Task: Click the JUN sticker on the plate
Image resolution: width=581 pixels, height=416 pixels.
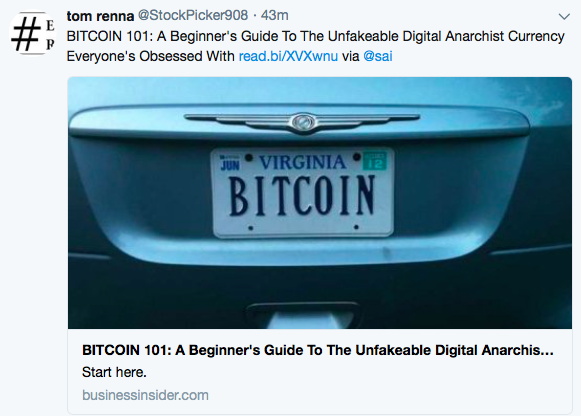Action: point(230,164)
